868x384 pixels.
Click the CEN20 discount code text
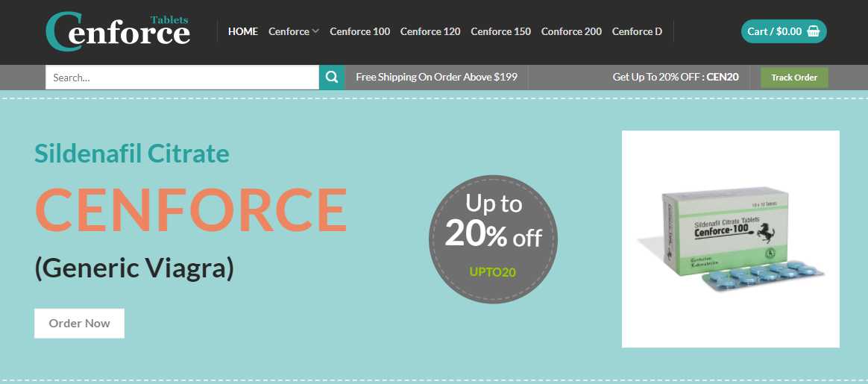723,78
